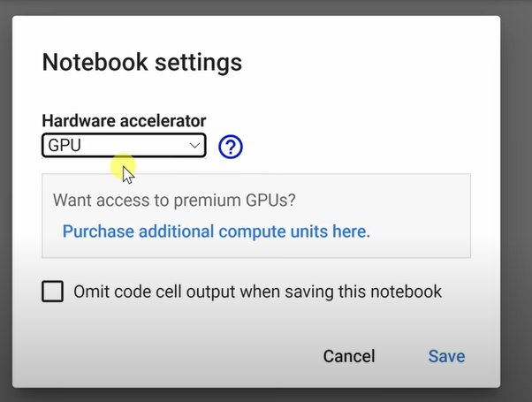Click the 'Want access to premium GPUs?' text

tap(174, 200)
